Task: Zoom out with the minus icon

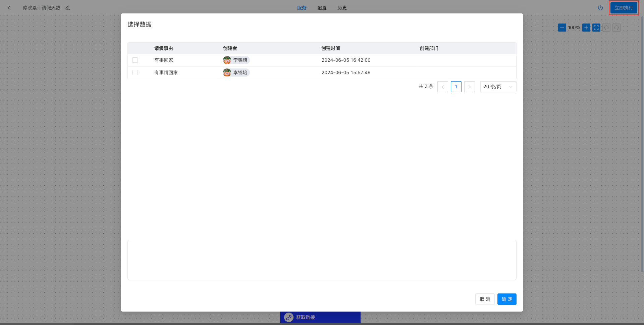Action: pos(562,28)
